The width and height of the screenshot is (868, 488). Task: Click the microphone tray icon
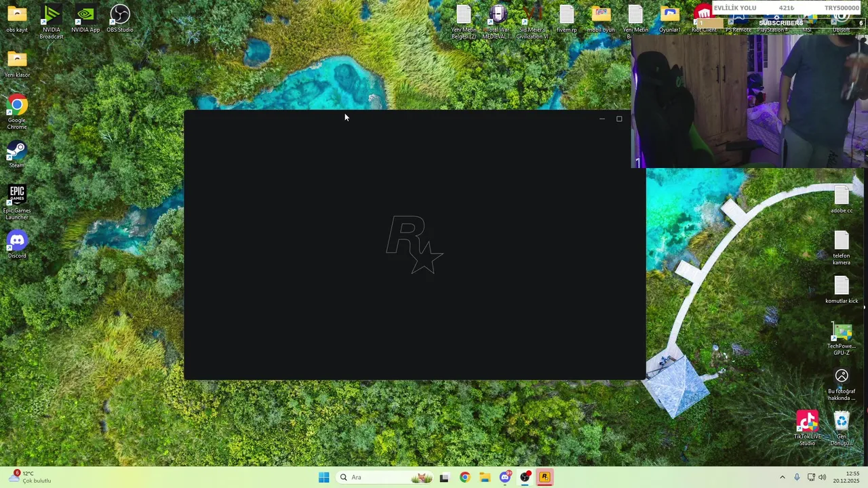(x=797, y=477)
